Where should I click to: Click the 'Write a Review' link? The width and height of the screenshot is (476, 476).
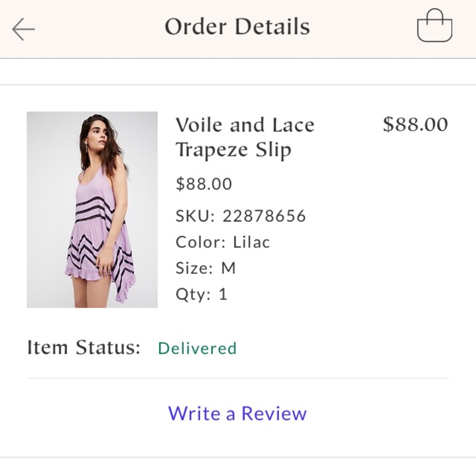coord(237,414)
